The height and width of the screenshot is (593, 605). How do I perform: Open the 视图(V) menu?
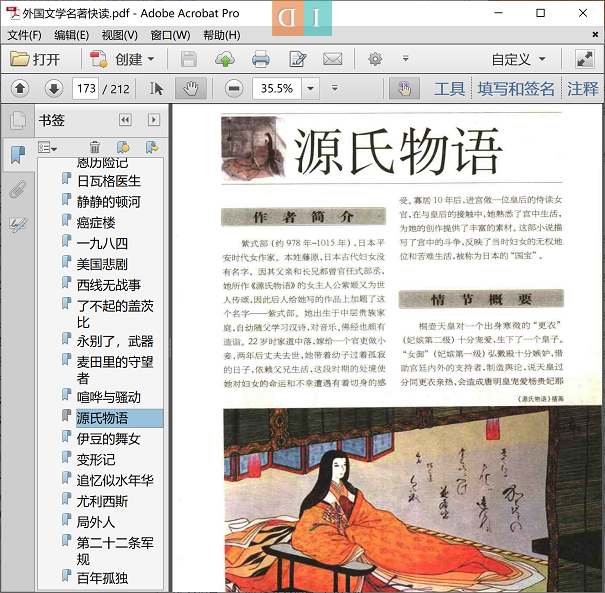pos(119,35)
